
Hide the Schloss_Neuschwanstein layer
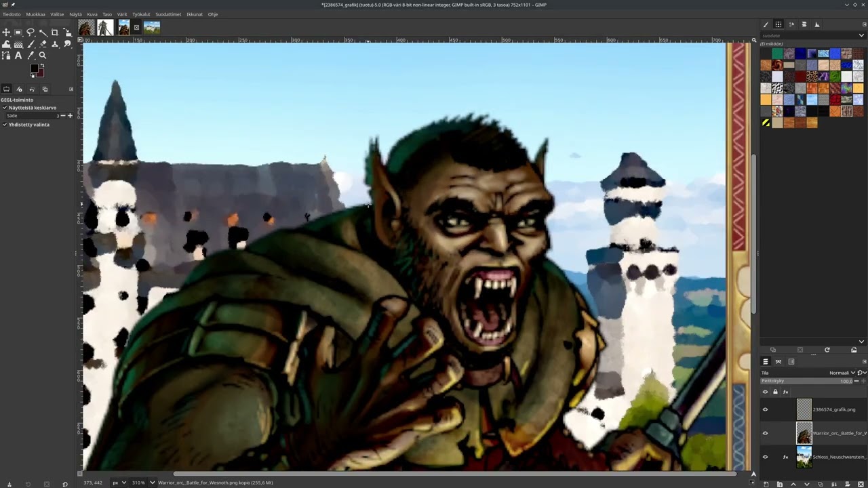[765, 457]
